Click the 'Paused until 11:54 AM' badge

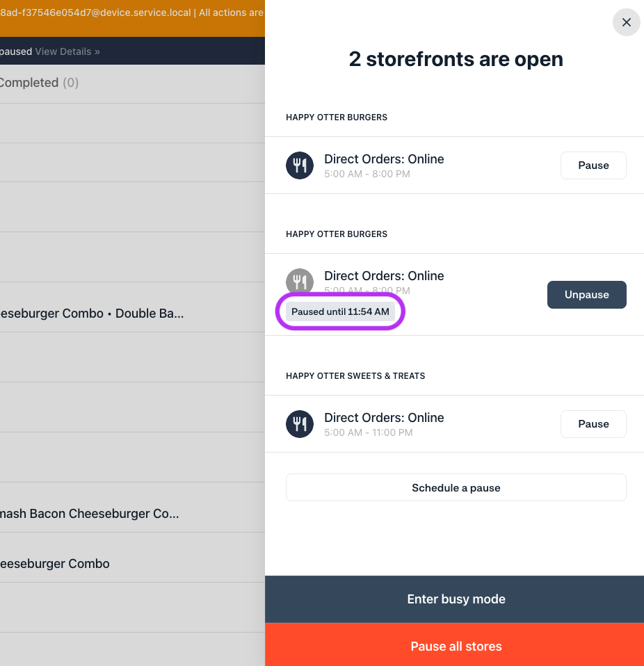[340, 311]
